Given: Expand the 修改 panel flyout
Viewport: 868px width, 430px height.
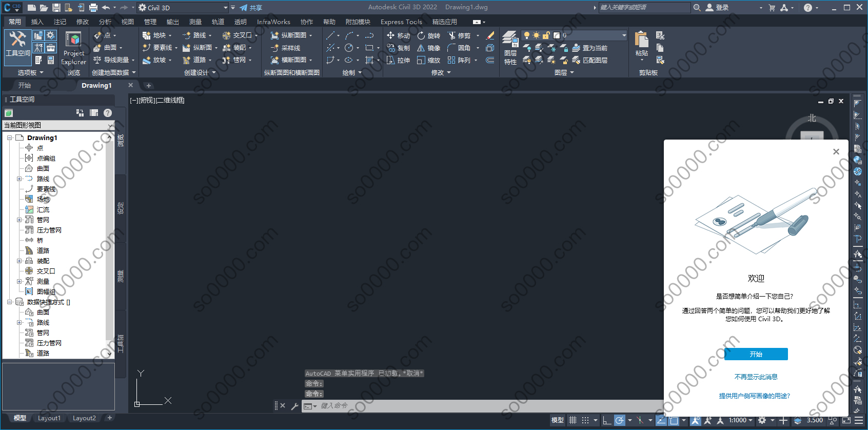Looking at the screenshot, I should coord(441,73).
